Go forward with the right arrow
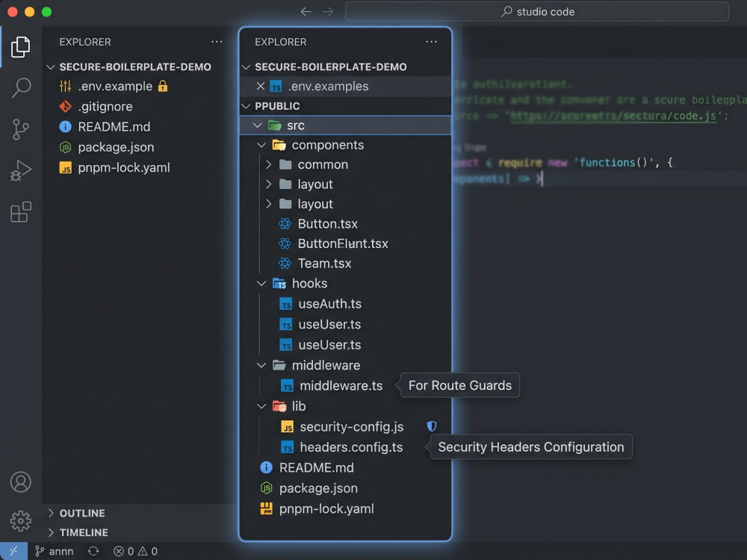Image resolution: width=747 pixels, height=560 pixels. coord(328,11)
